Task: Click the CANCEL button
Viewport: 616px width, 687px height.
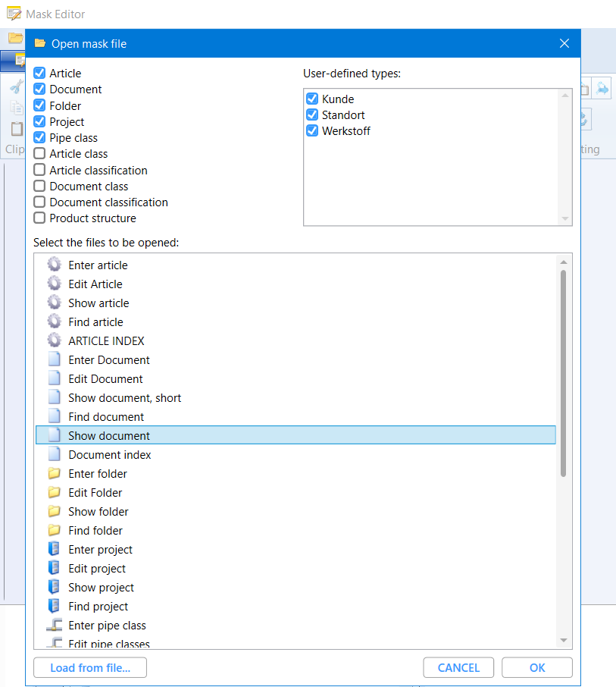Action: coord(458,667)
